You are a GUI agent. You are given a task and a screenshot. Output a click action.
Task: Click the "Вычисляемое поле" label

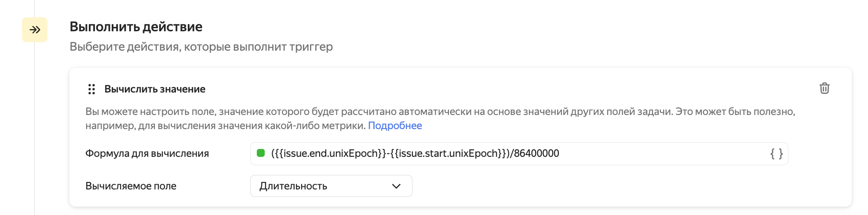click(131, 186)
